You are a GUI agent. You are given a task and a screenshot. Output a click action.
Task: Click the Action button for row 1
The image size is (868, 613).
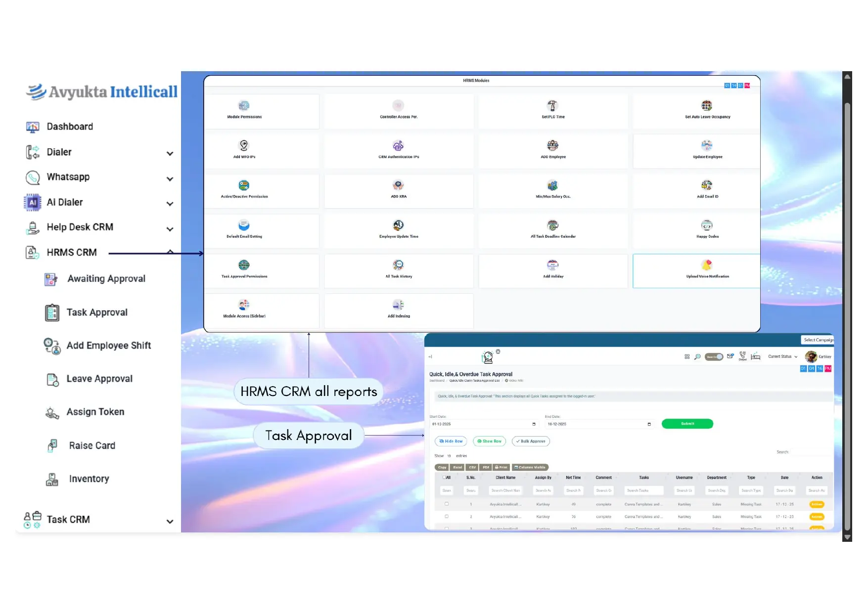click(x=817, y=504)
